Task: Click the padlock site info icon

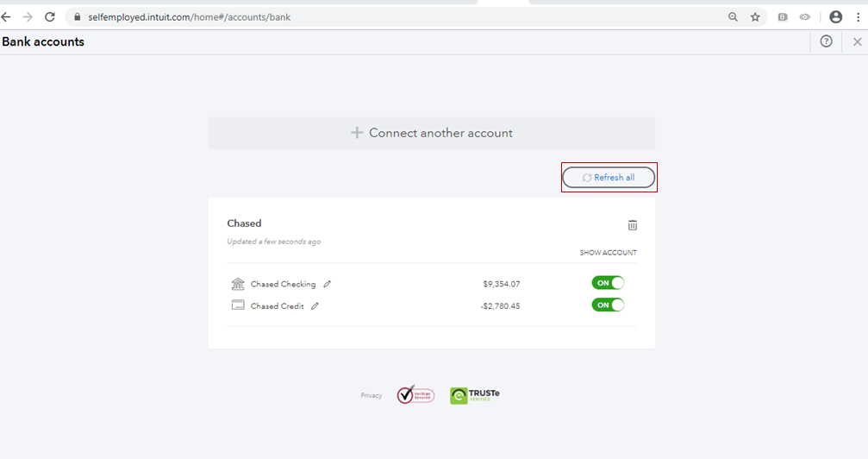Action: click(78, 17)
